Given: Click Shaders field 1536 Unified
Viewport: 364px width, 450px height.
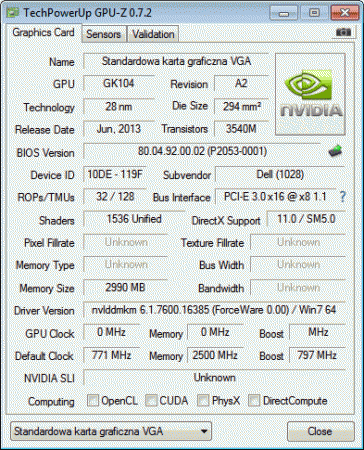Looking at the screenshot, I should (x=134, y=219).
